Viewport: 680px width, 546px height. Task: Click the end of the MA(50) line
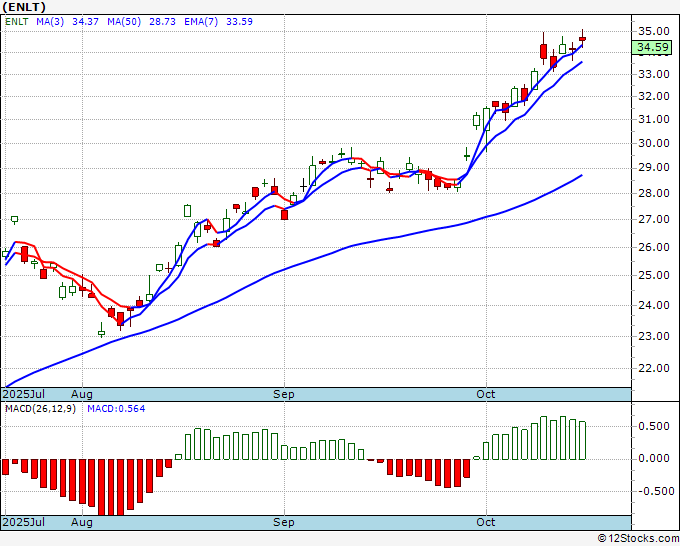(582, 175)
